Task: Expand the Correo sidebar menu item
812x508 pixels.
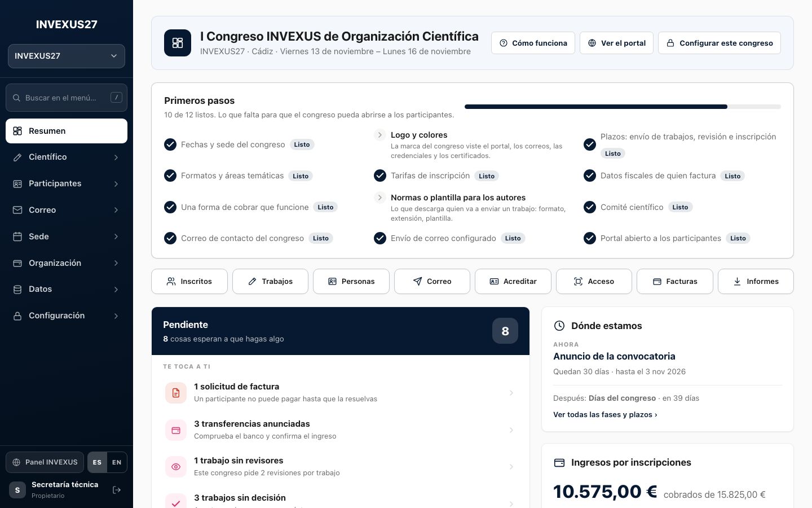Action: point(67,210)
